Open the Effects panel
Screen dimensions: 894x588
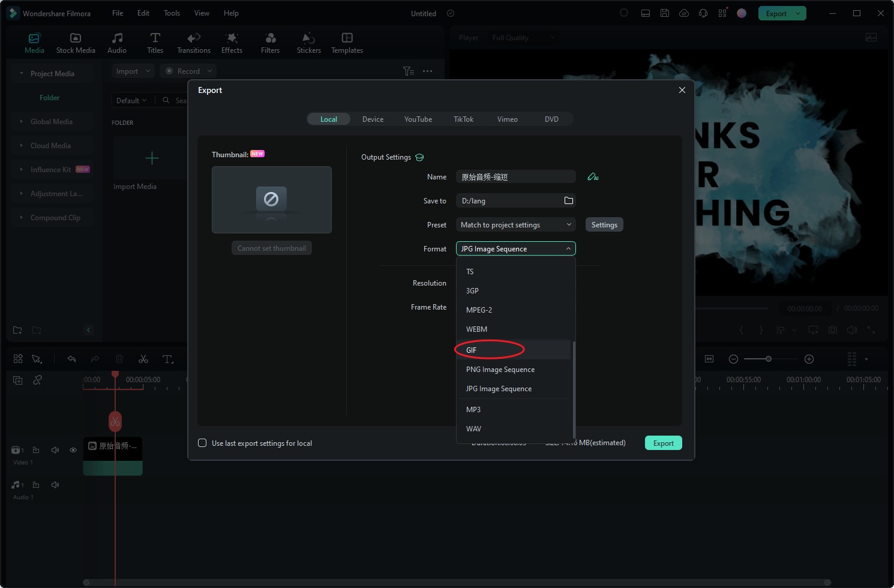coord(232,43)
